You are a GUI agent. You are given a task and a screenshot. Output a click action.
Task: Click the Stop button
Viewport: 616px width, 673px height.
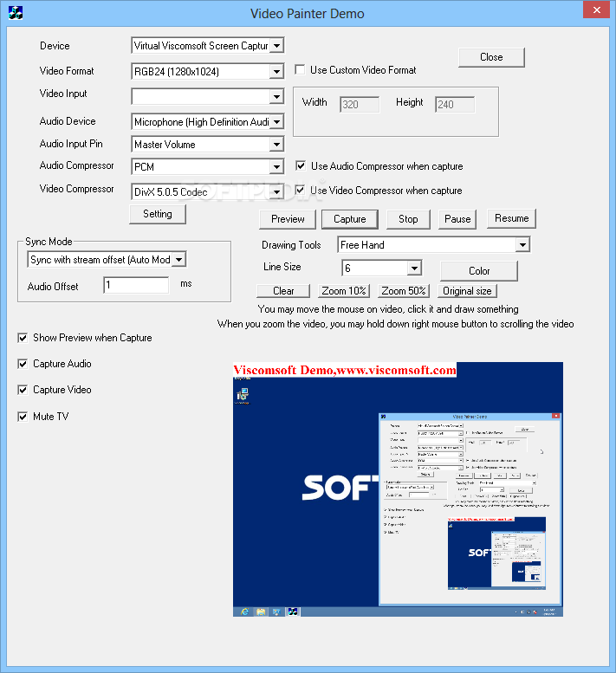click(408, 219)
